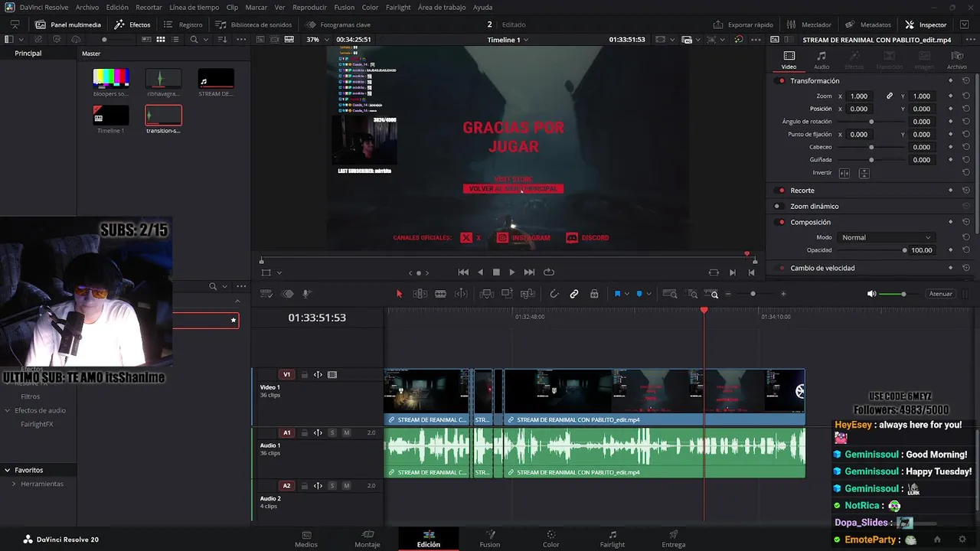Image resolution: width=980 pixels, height=551 pixels.
Task: Click Exportar rápido
Action: pyautogui.click(x=743, y=24)
